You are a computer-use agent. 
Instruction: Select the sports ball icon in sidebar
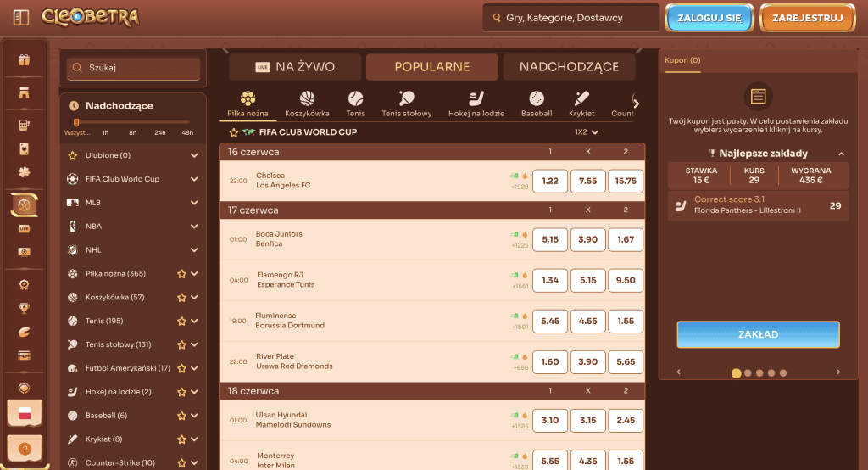click(x=24, y=205)
